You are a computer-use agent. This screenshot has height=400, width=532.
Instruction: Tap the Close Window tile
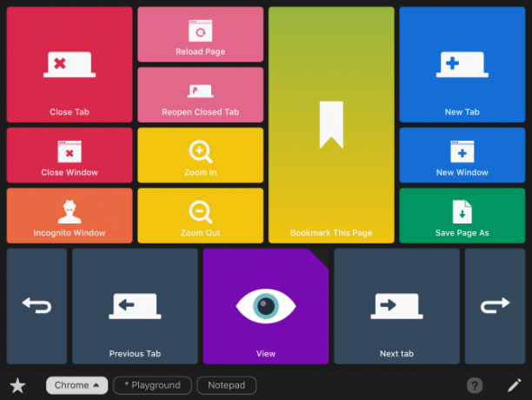click(x=70, y=155)
